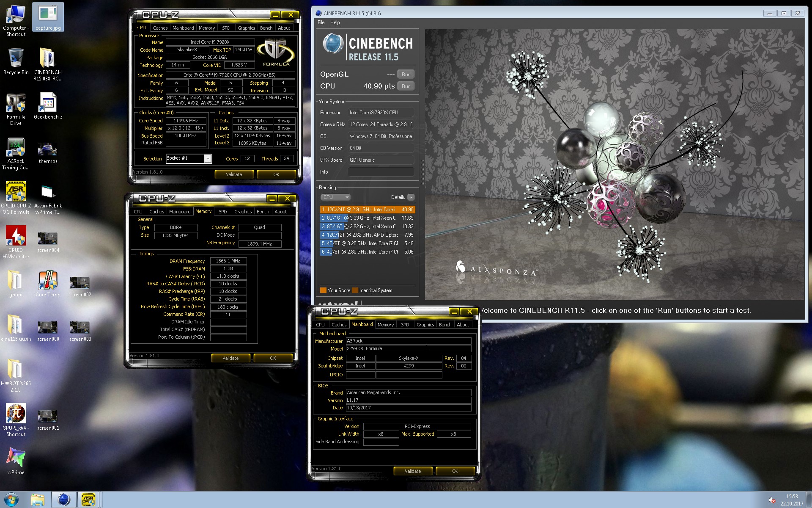Open the Cinebench File menu
The height and width of the screenshot is (508, 812).
coord(321,22)
